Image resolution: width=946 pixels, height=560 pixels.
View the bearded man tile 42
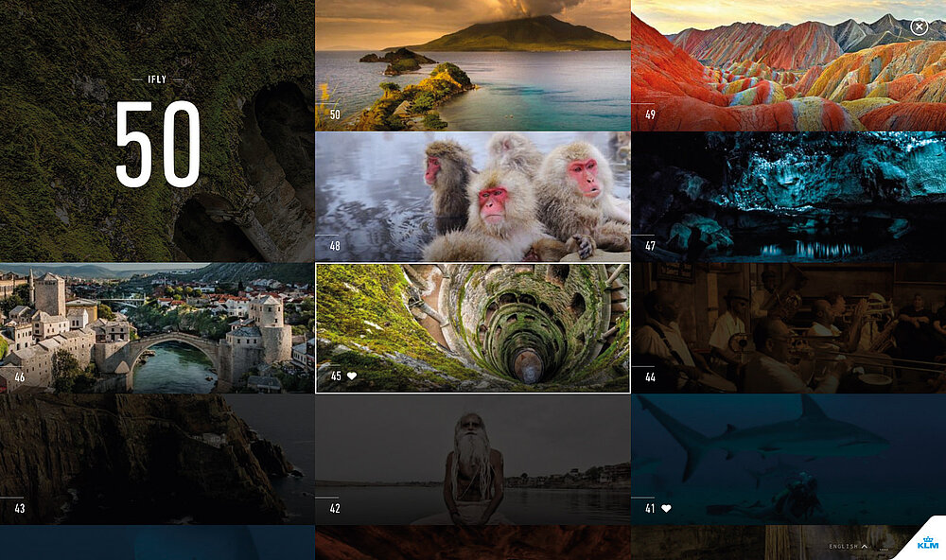coord(473,459)
